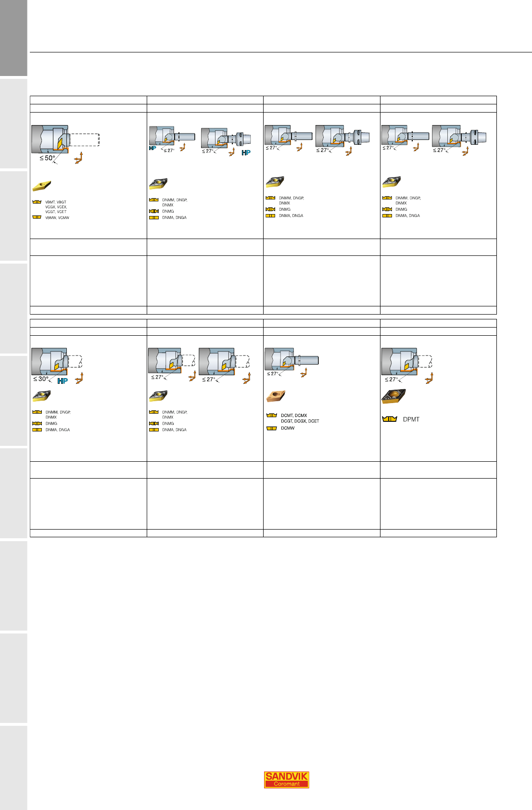Select the yellow V-shaped insert image

(42, 186)
